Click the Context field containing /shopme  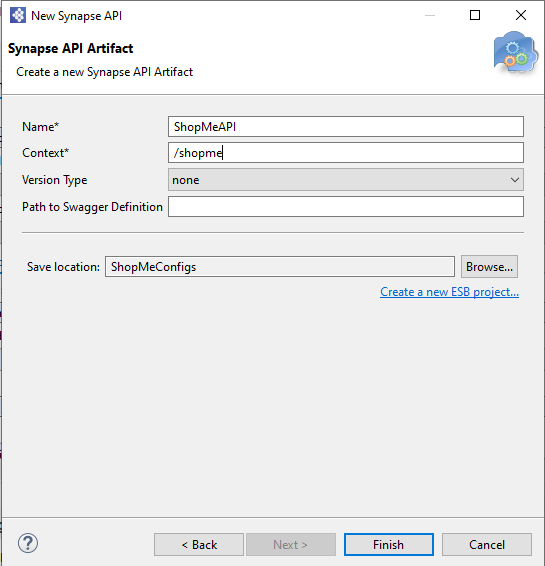coord(345,153)
